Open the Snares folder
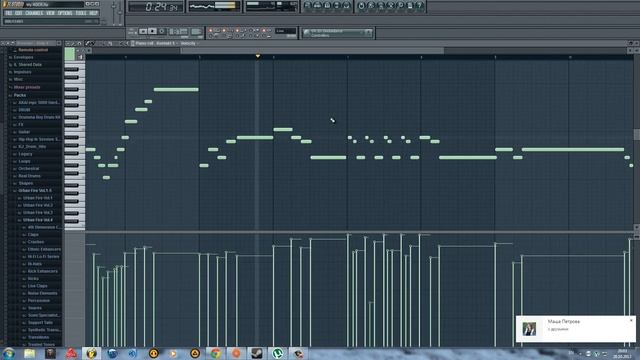Image resolution: width=640 pixels, height=360 pixels. (x=35, y=308)
